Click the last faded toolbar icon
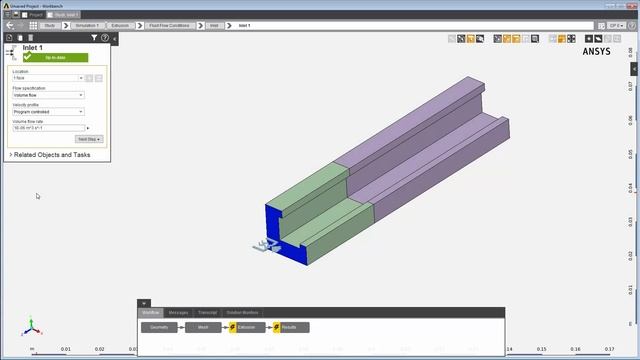The width and height of the screenshot is (640, 360). (617, 39)
